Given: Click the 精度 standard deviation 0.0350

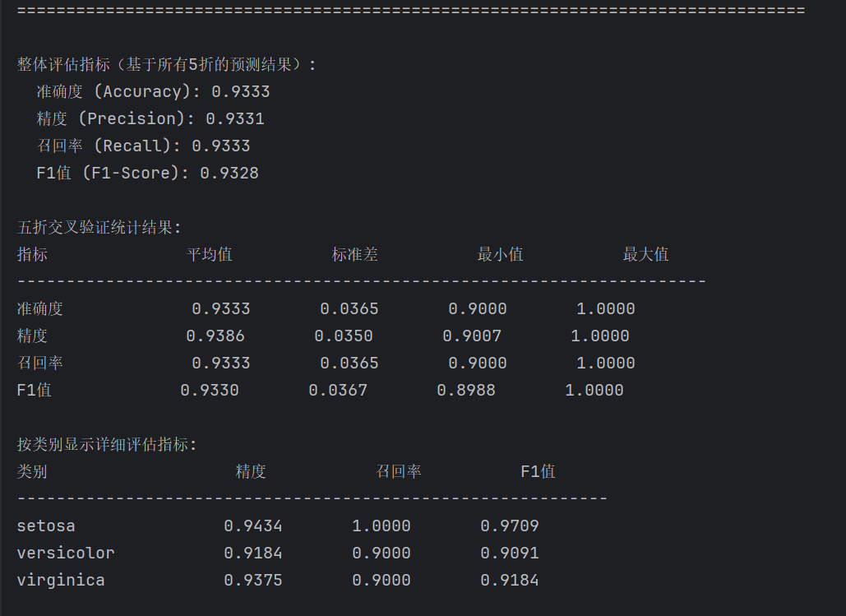Looking at the screenshot, I should 344,336.
